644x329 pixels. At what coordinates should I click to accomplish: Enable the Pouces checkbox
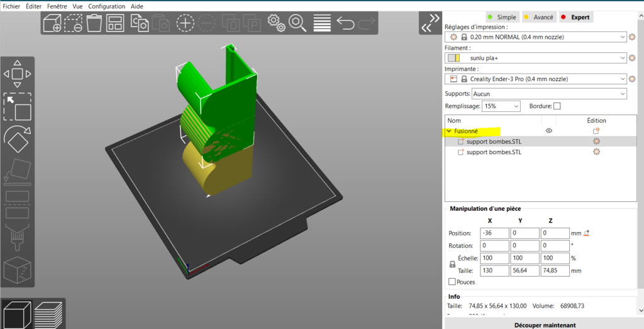pyautogui.click(x=452, y=282)
